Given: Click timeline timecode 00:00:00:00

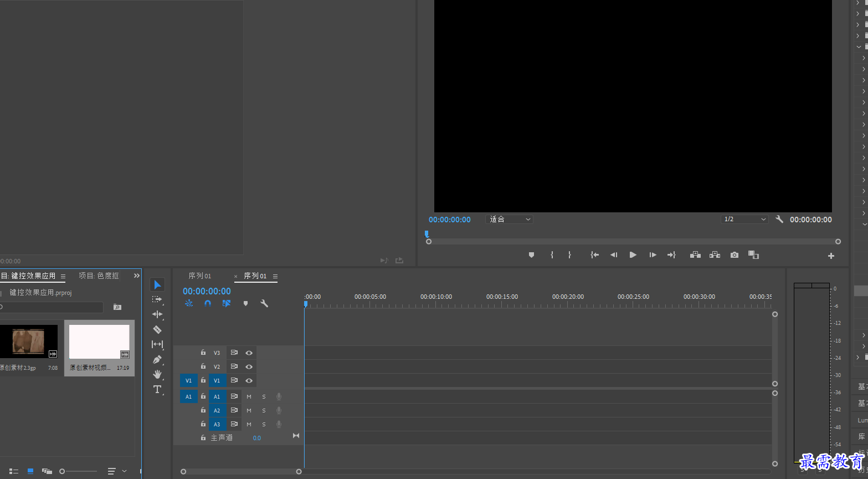Looking at the screenshot, I should tap(207, 291).
